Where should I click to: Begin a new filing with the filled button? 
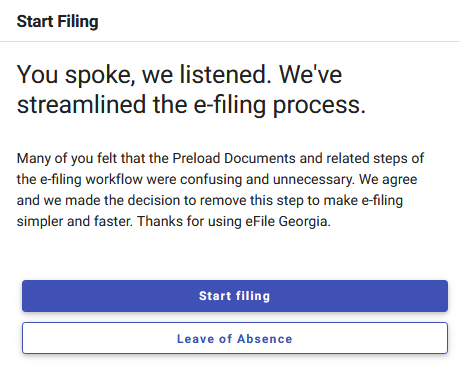point(235,296)
